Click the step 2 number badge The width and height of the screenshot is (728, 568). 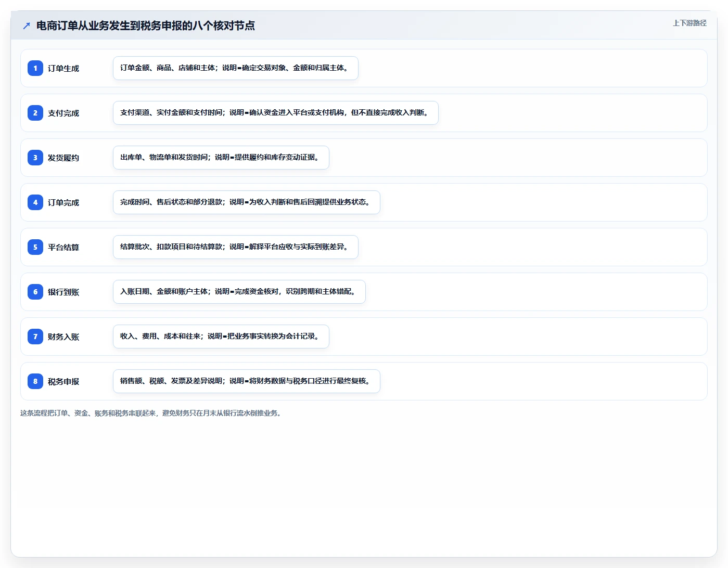[x=35, y=113]
